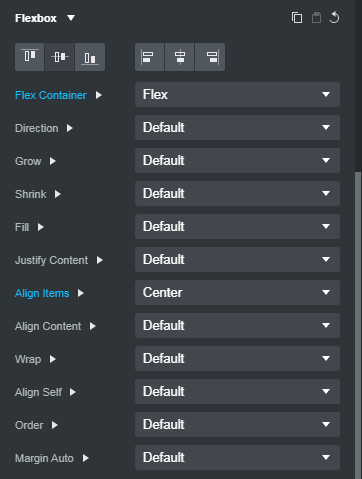Select the align right icon
The height and width of the screenshot is (479, 362).
pos(210,57)
